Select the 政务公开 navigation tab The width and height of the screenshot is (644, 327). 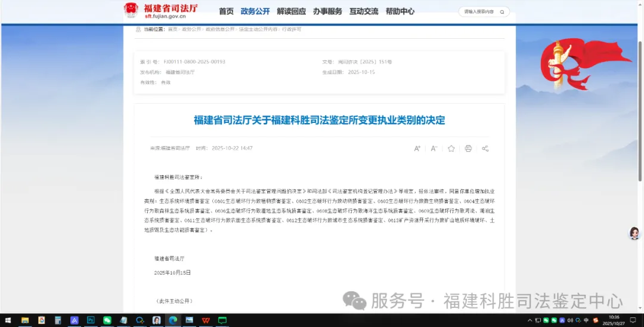[x=255, y=11]
